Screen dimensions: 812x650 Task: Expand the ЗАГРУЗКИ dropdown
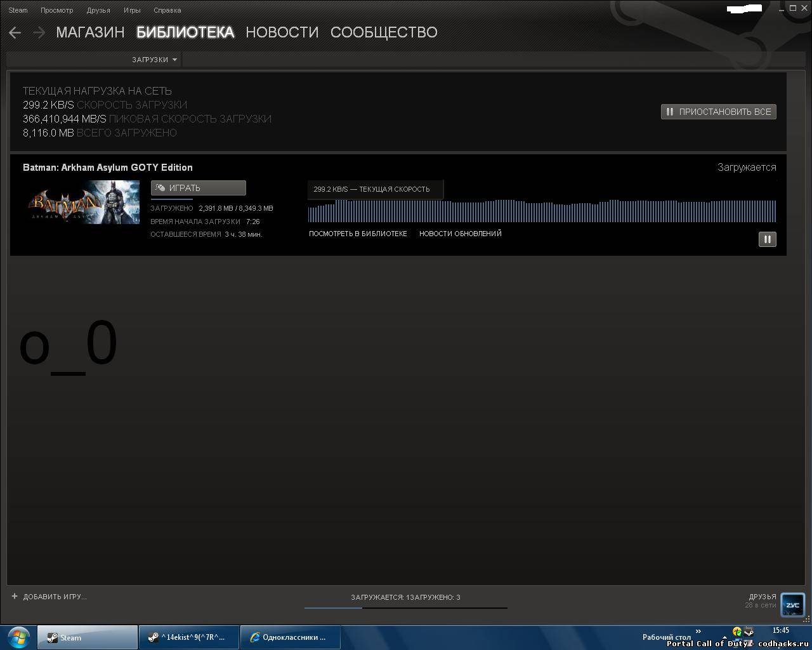click(154, 60)
